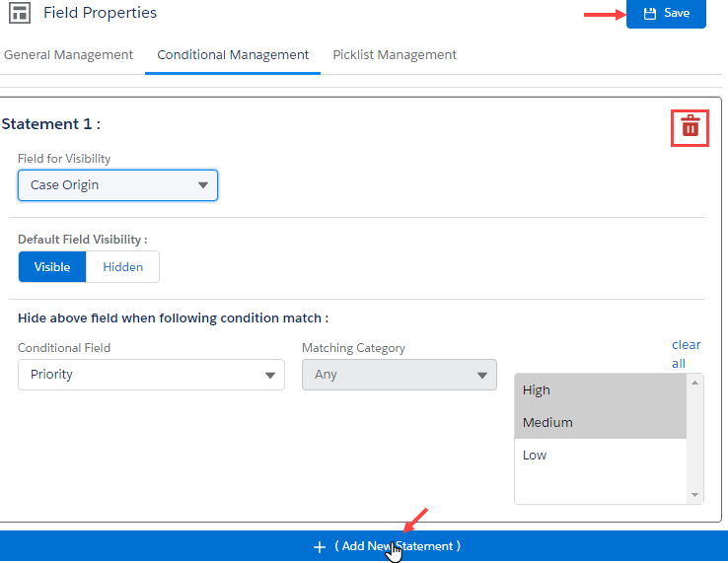Expand the Priority conditional field dropdown
The image size is (728, 563).
click(x=151, y=375)
